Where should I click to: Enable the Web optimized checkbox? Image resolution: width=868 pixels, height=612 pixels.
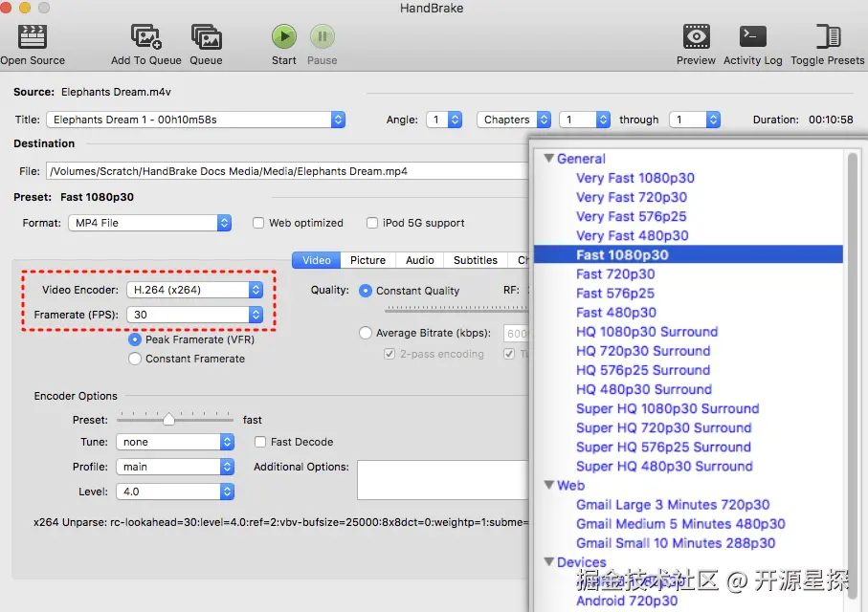258,223
